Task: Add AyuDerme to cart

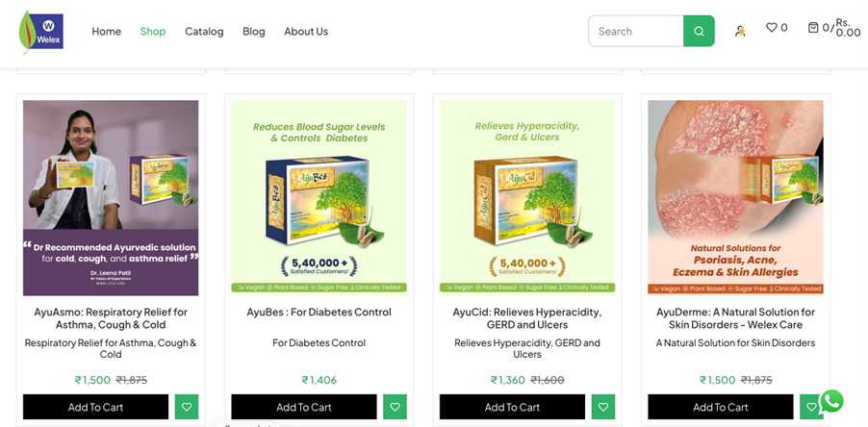Action: click(720, 407)
